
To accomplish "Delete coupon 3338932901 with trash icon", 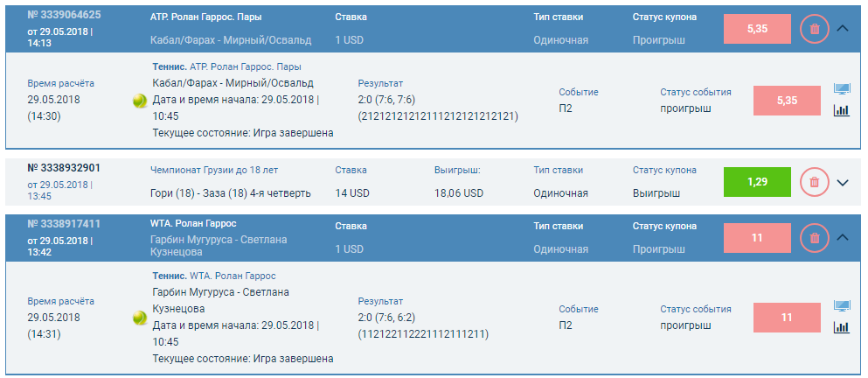I will point(815,182).
